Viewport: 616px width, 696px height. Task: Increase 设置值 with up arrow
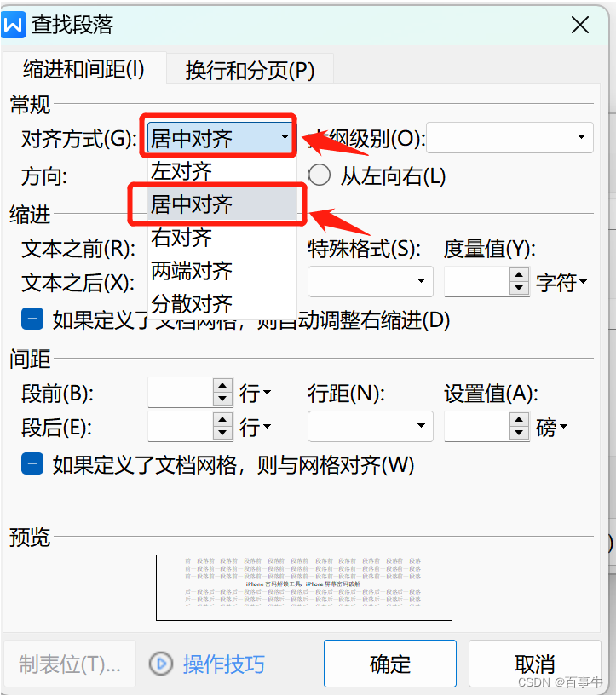(x=519, y=419)
